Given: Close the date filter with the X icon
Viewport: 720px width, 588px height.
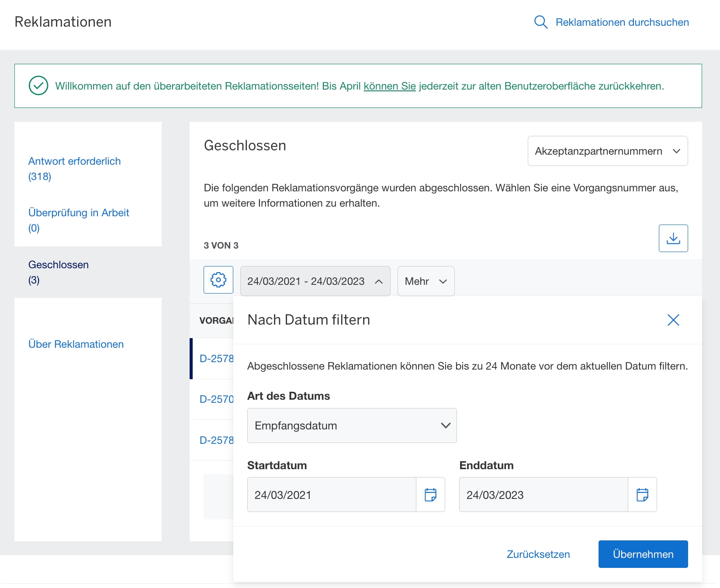Looking at the screenshot, I should (x=673, y=320).
